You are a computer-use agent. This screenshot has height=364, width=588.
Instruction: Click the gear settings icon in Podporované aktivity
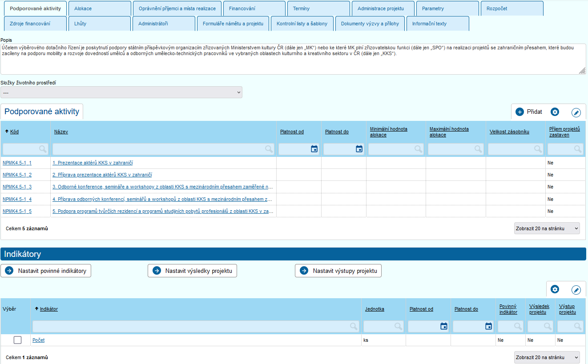555,112
